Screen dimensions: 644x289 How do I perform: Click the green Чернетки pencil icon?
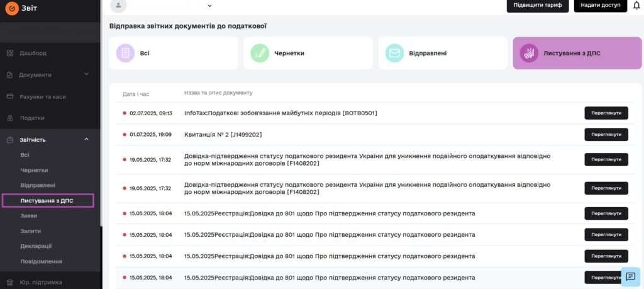(x=260, y=53)
